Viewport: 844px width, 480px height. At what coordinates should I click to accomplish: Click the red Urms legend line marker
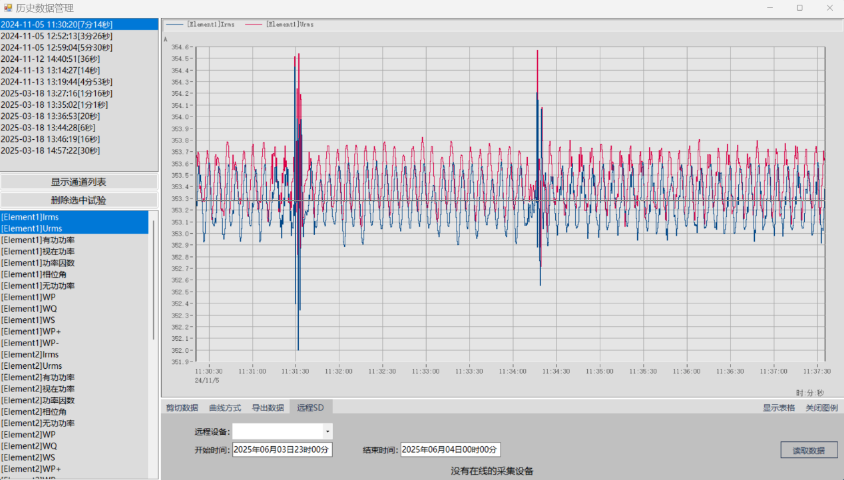[x=253, y=23]
